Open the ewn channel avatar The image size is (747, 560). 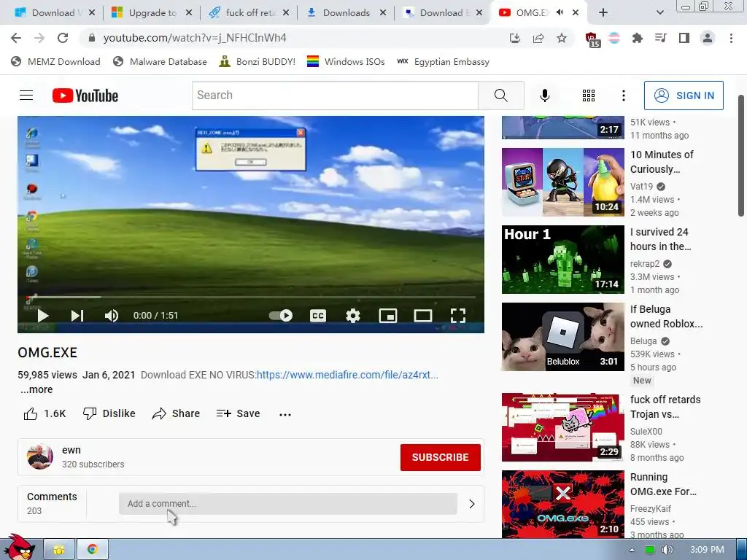pyautogui.click(x=39, y=456)
